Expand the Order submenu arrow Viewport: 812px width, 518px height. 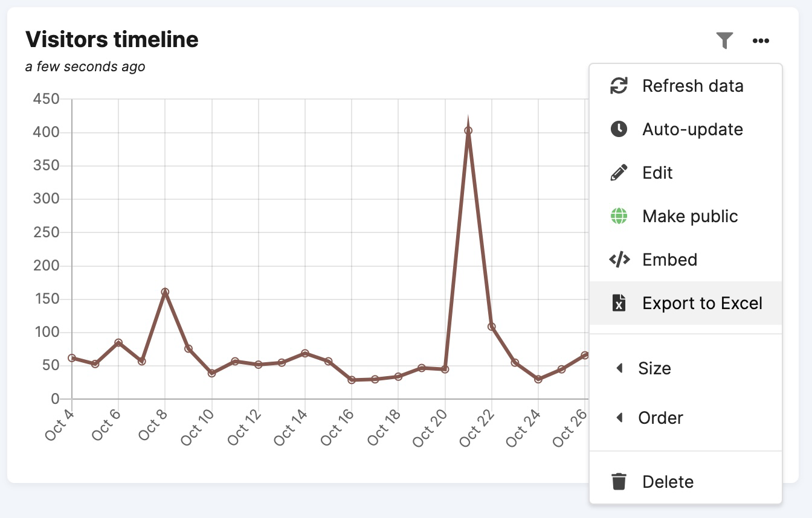coord(619,418)
